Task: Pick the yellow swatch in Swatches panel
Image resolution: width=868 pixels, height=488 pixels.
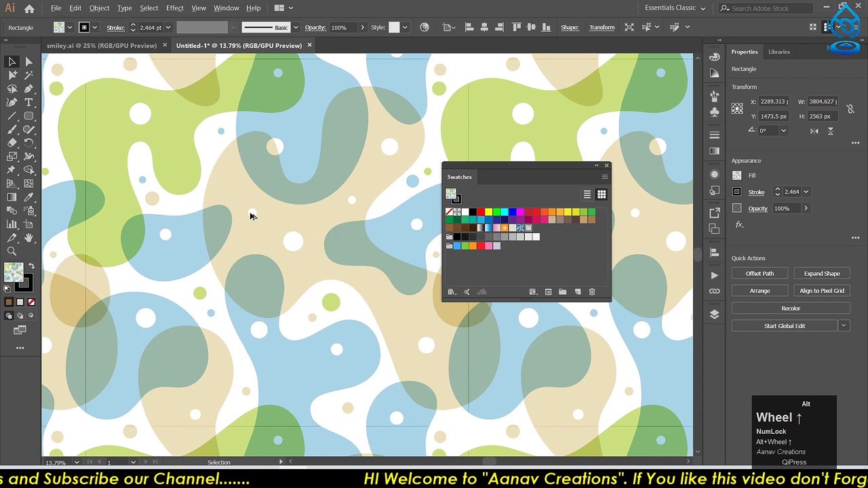Action: click(488, 212)
